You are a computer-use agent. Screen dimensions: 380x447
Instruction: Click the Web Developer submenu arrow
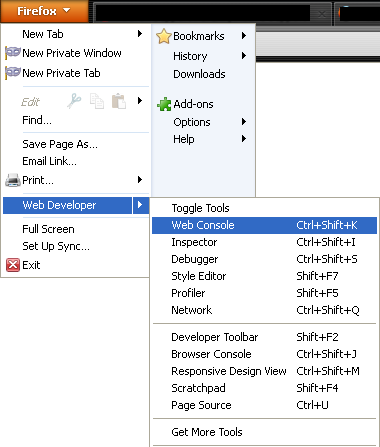pos(140,205)
